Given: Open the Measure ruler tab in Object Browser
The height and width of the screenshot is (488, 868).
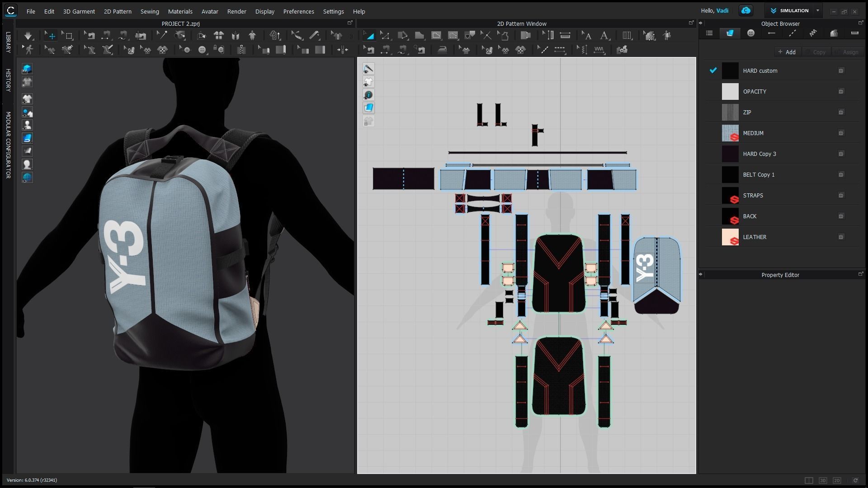Looking at the screenshot, I should (x=854, y=33).
